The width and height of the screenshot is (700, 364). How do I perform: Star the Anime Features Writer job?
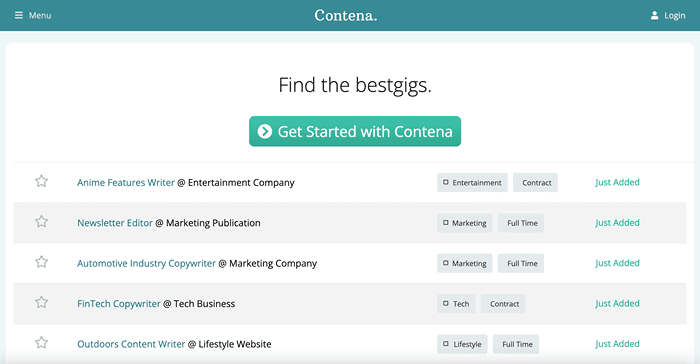pyautogui.click(x=42, y=181)
